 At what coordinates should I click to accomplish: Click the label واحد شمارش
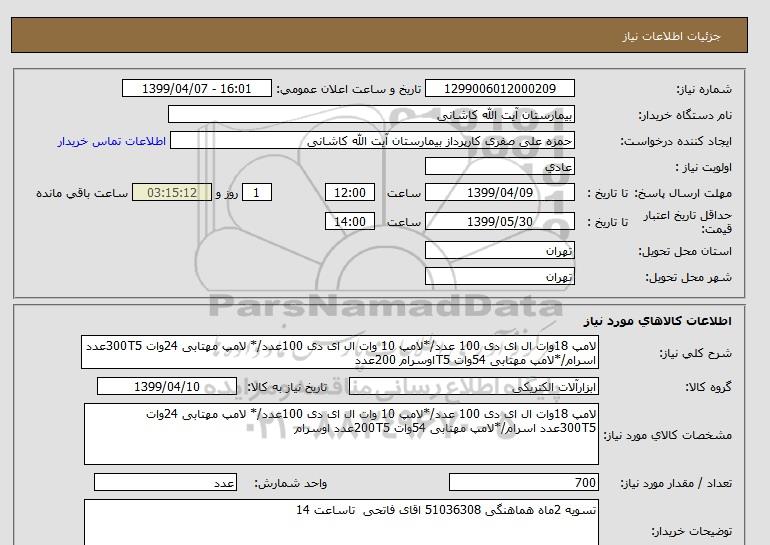(x=290, y=484)
